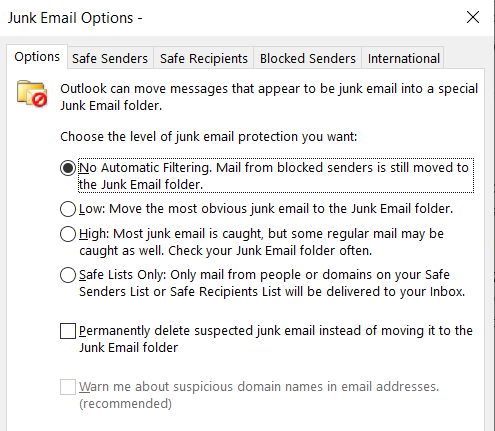Show the Blocked Senders tab

click(x=308, y=58)
